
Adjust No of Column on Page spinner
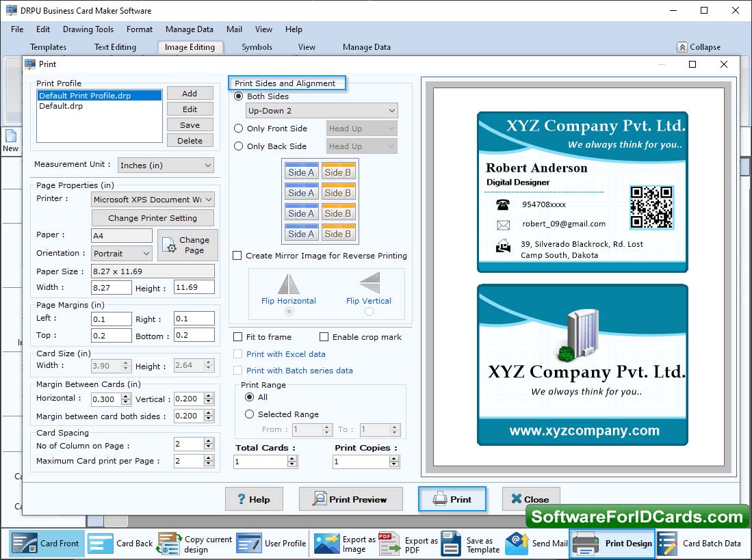(209, 444)
